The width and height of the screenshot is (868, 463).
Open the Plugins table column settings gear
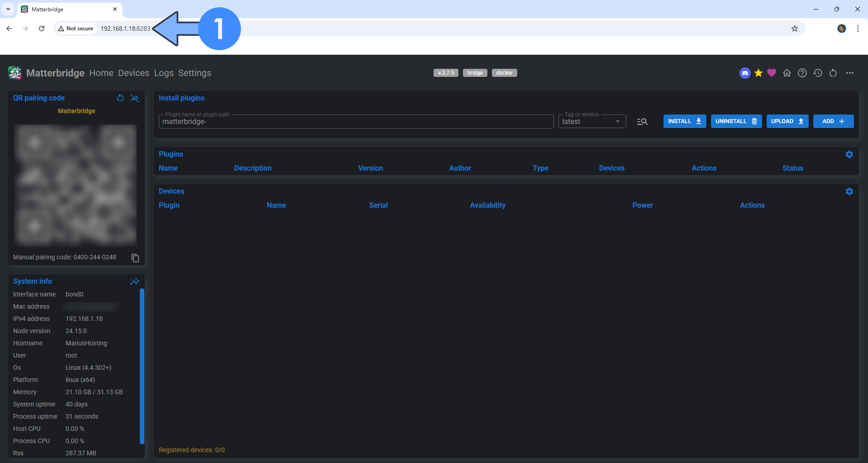(849, 154)
